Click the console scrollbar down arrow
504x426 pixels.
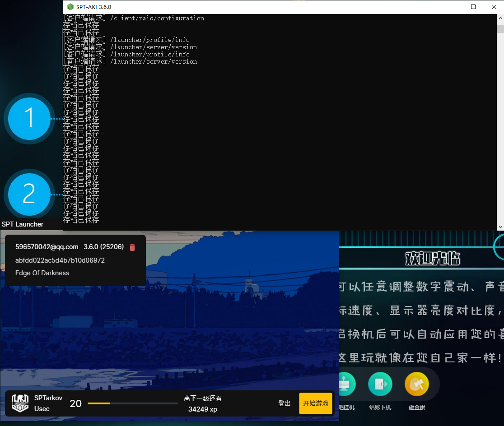pos(500,227)
